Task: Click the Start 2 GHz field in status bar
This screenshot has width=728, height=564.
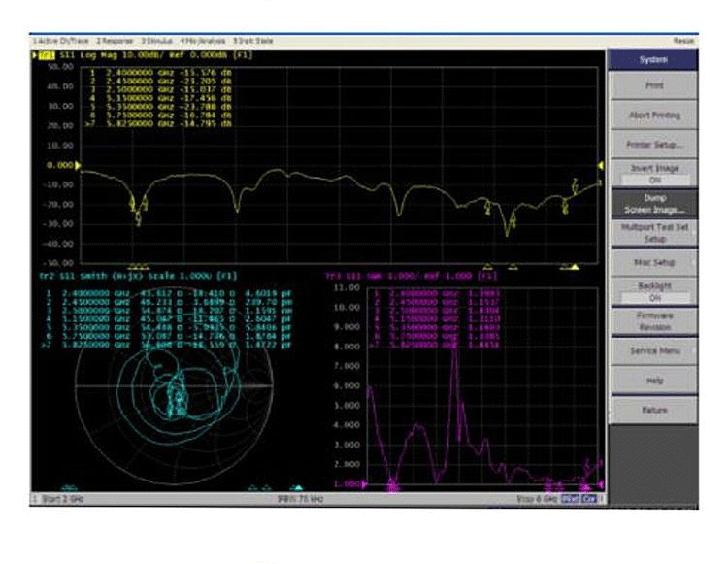Action: (61, 497)
